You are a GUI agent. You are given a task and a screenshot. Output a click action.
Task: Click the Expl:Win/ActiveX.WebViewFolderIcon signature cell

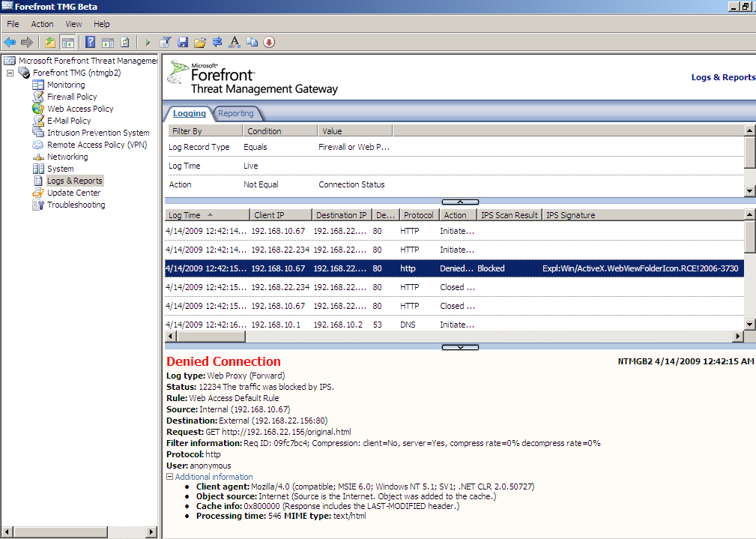click(x=641, y=268)
